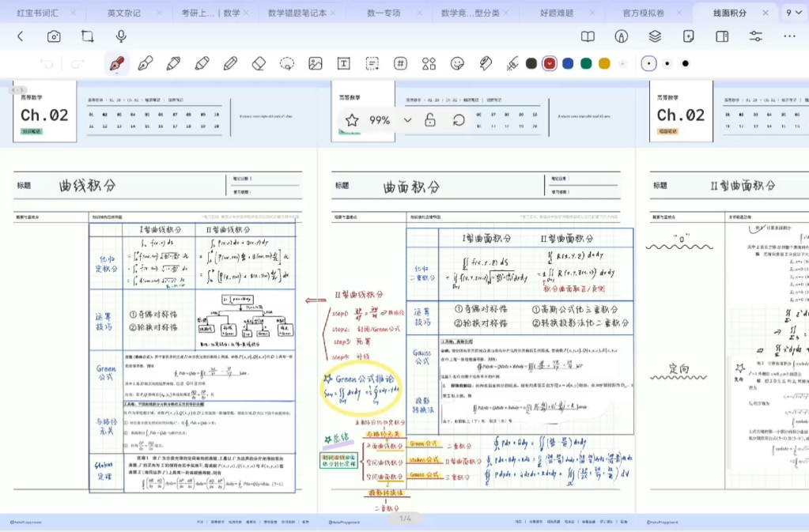Switch to the 考研上…| 数学 tab
The width and height of the screenshot is (809, 532).
click(x=210, y=13)
